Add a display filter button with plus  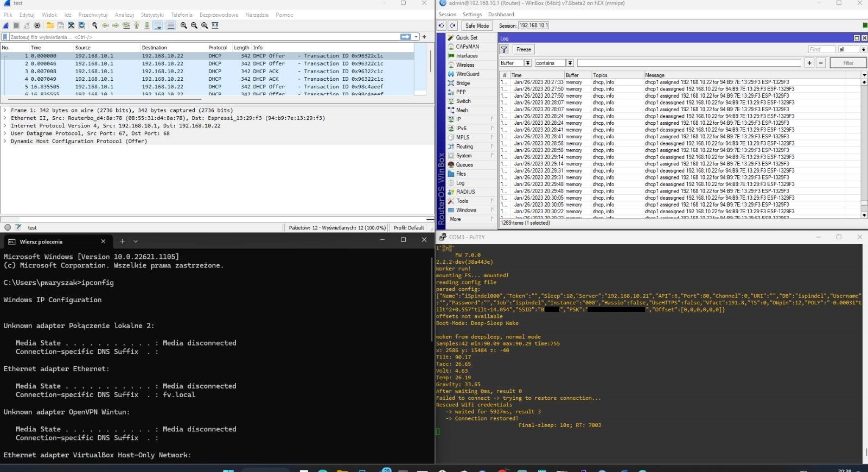[x=424, y=37]
